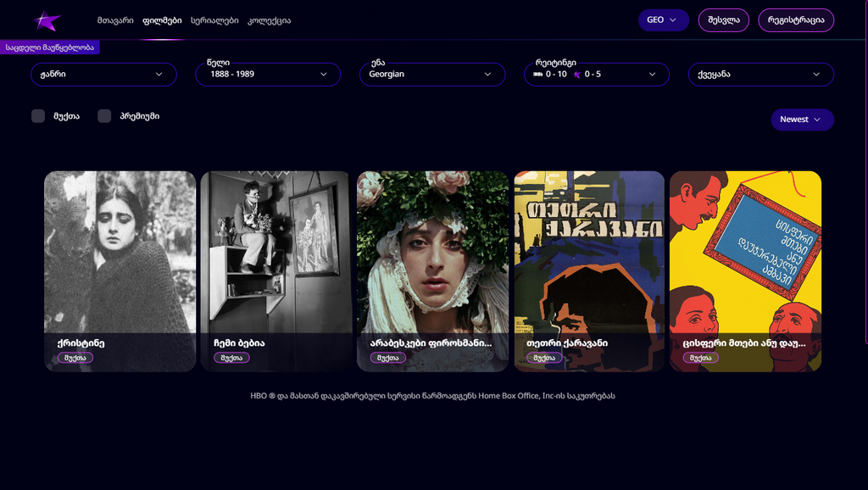Open the ცისფერი მთები film poster
Image resolution: width=868 pixels, height=490 pixels.
pyautogui.click(x=746, y=271)
